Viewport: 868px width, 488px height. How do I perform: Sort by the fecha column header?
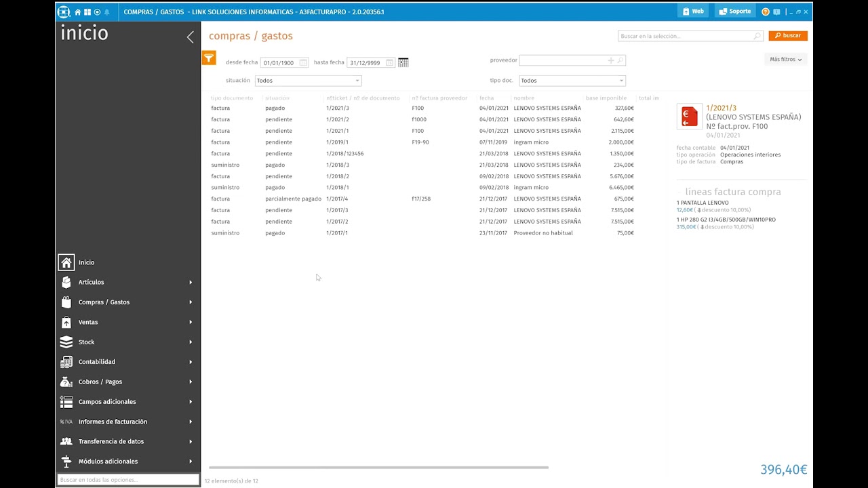tap(487, 98)
